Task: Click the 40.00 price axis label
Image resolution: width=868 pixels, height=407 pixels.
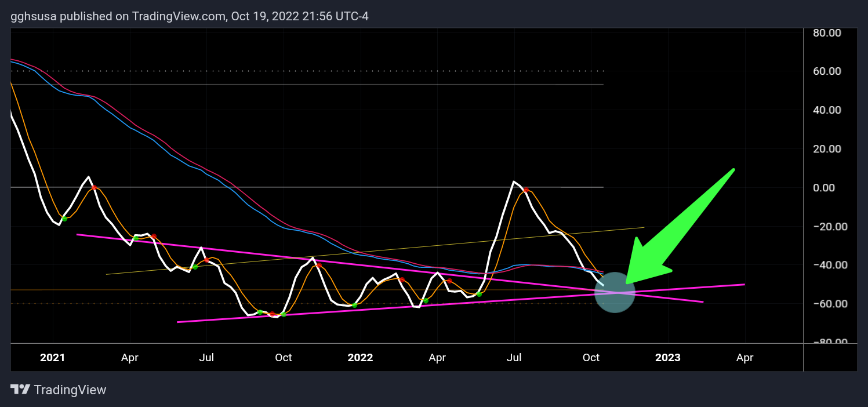Action: [827, 110]
